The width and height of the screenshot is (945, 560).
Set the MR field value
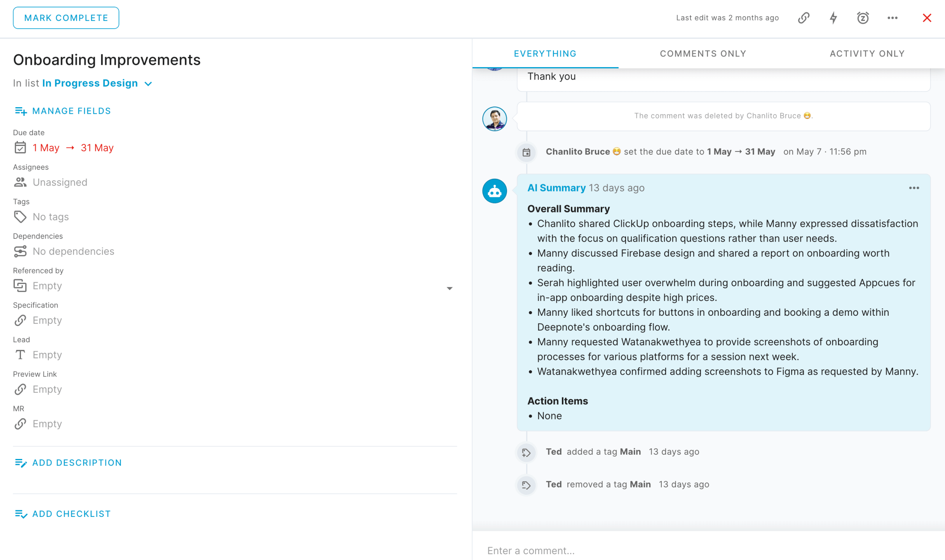coord(47,424)
